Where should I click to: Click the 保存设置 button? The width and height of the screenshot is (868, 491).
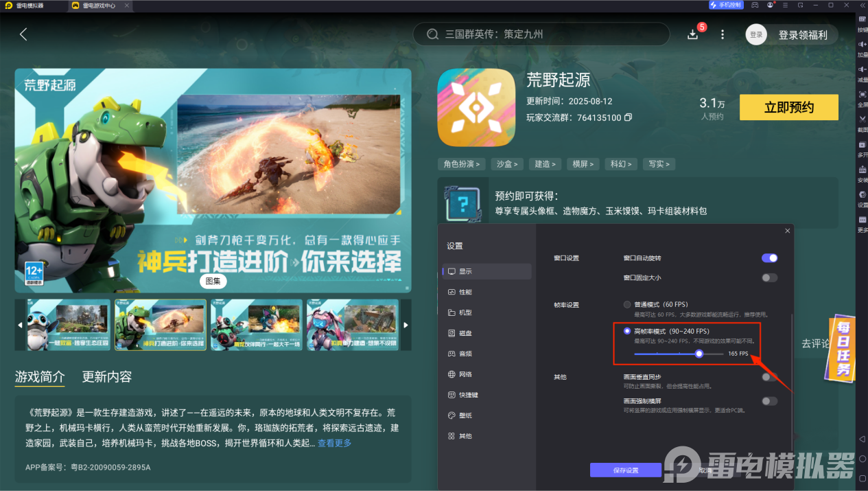(x=625, y=470)
